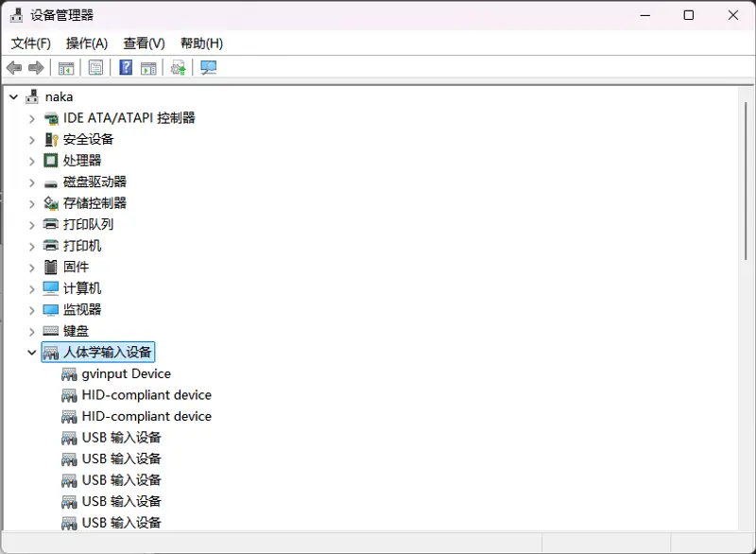Click the keyboard icon beside 键盘
This screenshot has width=756, height=554.
point(50,331)
